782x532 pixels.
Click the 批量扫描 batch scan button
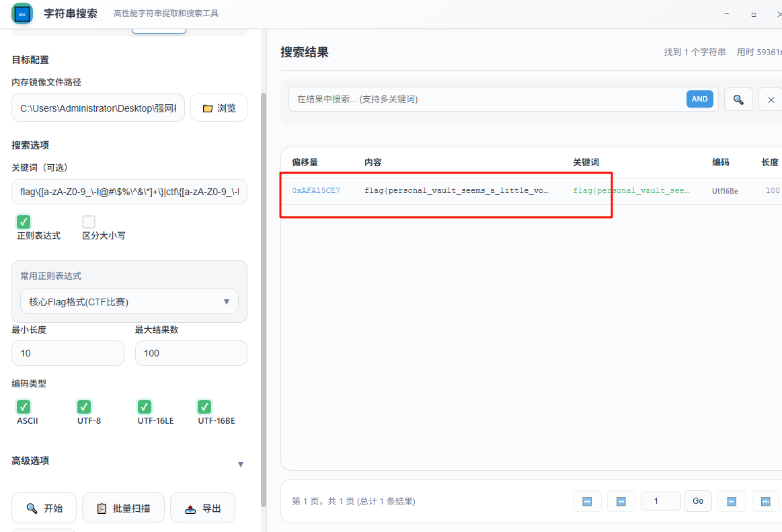(x=123, y=508)
